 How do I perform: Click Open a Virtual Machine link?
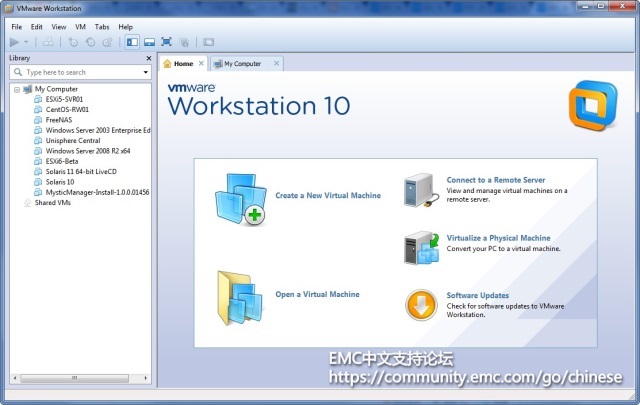pyautogui.click(x=317, y=294)
